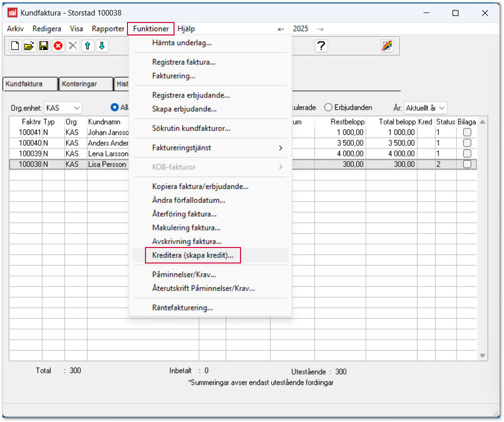Open the År Aktuellt år dropdown
Viewport: 504px width, 422px height.
(x=425, y=108)
